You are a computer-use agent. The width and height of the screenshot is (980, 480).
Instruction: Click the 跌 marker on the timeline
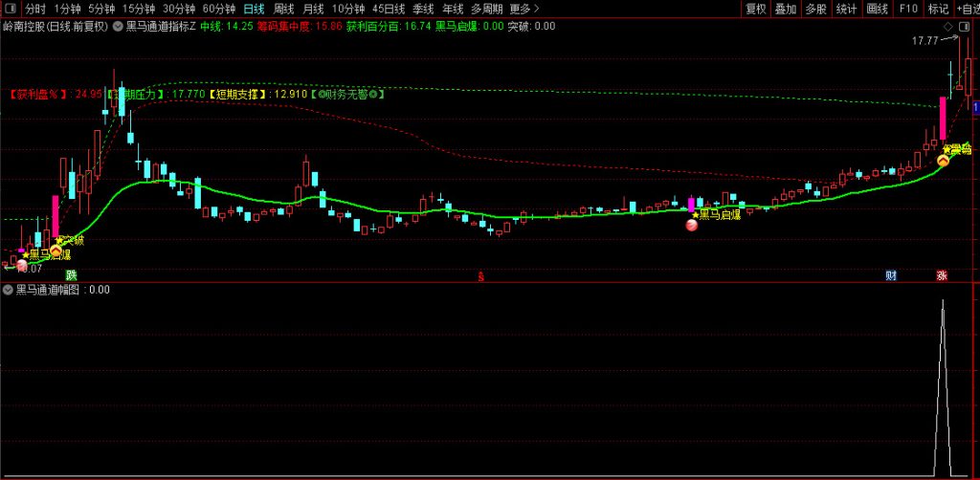pyautogui.click(x=71, y=275)
